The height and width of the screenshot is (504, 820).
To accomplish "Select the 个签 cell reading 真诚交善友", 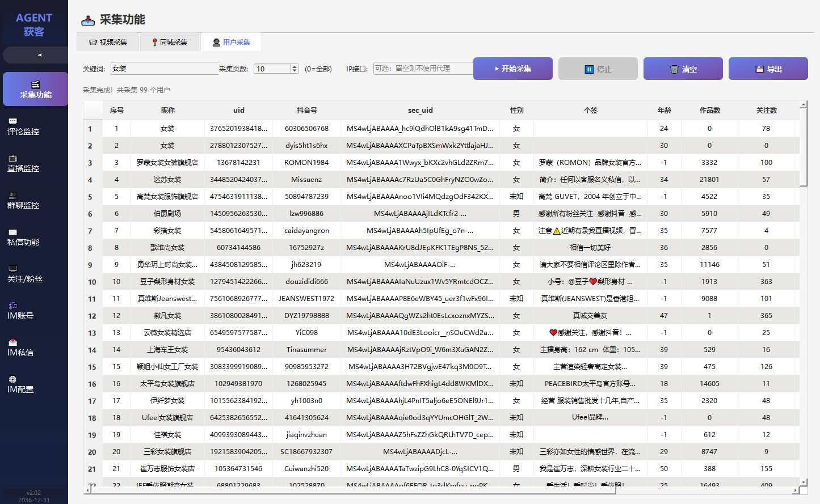I will point(591,316).
